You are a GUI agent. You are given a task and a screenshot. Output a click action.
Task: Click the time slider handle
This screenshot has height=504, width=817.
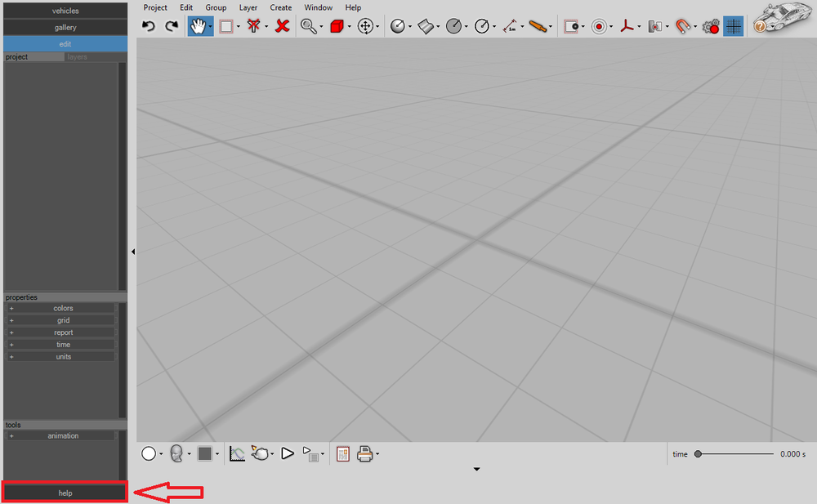click(698, 454)
